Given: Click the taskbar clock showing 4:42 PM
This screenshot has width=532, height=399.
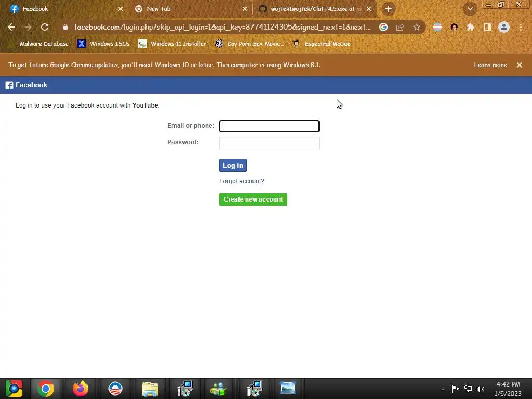Looking at the screenshot, I should click(x=508, y=389).
